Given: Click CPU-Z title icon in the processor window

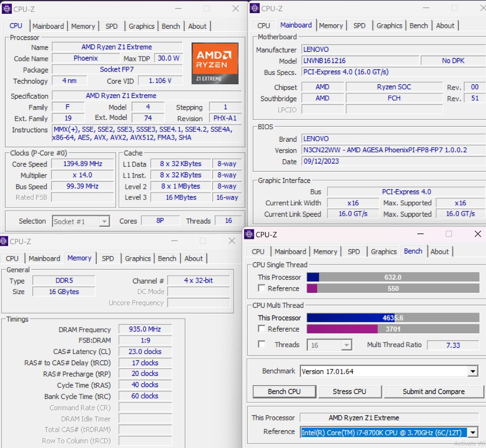Looking at the screenshot, I should coord(7,9).
